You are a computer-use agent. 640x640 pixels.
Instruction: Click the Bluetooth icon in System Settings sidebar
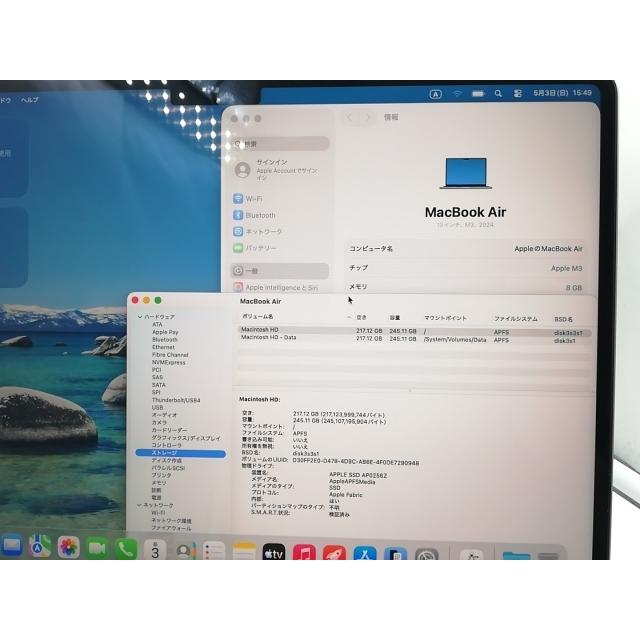coord(238,215)
